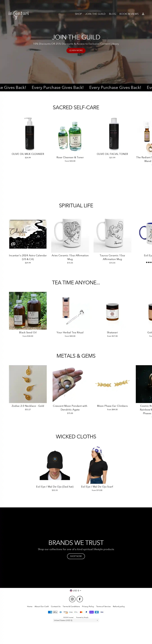The image size is (152, 644).
Task: Click the Venmo payment icon
Action: (x=96, y=612)
